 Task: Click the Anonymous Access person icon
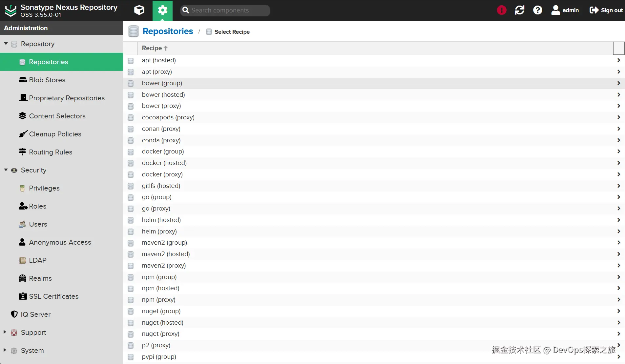[x=22, y=242]
